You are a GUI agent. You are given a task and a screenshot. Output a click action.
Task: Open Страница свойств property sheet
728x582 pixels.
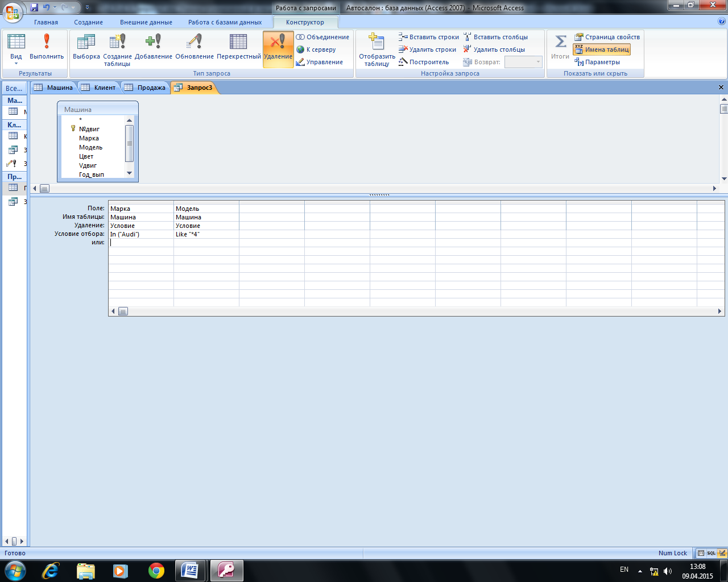[607, 37]
